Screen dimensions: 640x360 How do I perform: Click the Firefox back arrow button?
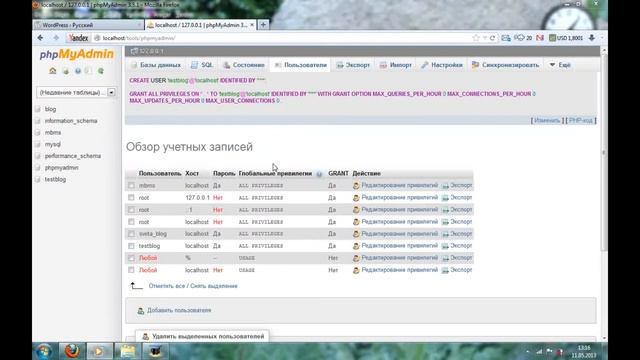coord(40,38)
